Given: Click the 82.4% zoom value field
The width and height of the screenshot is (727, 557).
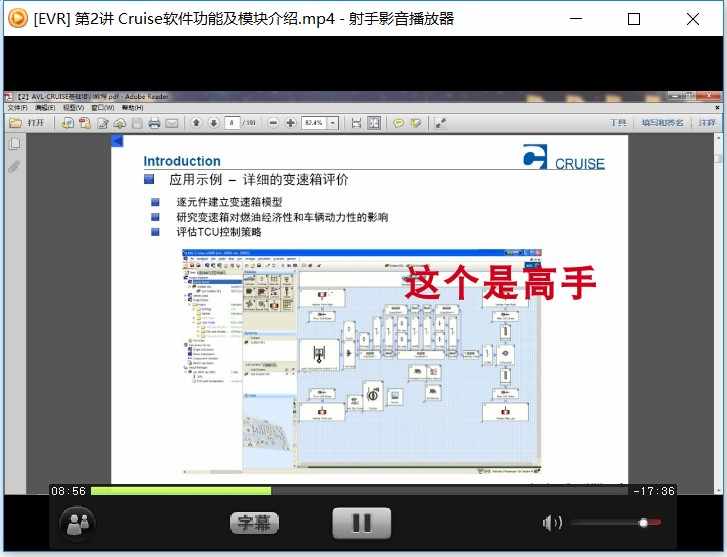Looking at the screenshot, I should tap(314, 123).
